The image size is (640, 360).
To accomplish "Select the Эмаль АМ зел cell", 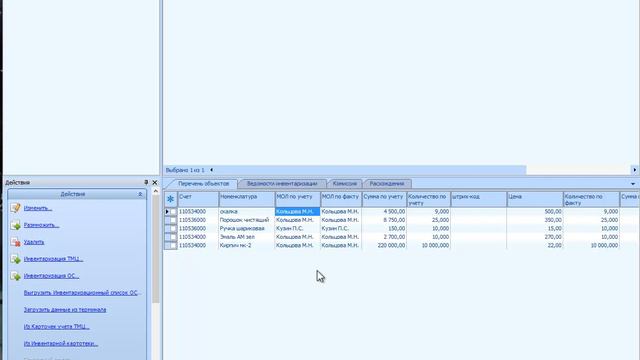I will [x=247, y=237].
